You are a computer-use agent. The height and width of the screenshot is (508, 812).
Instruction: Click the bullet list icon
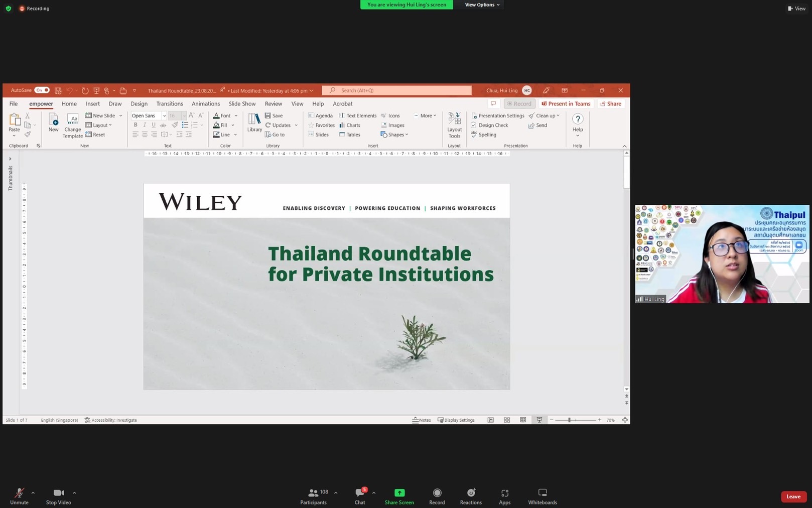(185, 125)
